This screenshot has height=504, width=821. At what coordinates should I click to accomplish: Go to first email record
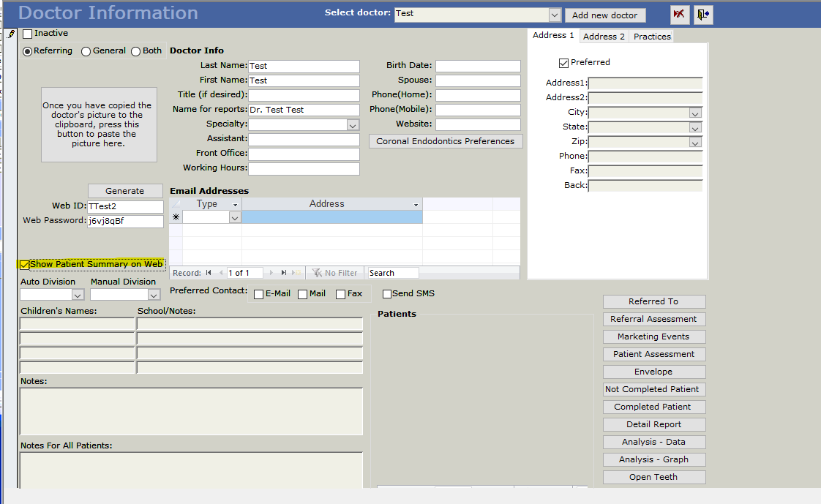point(209,273)
